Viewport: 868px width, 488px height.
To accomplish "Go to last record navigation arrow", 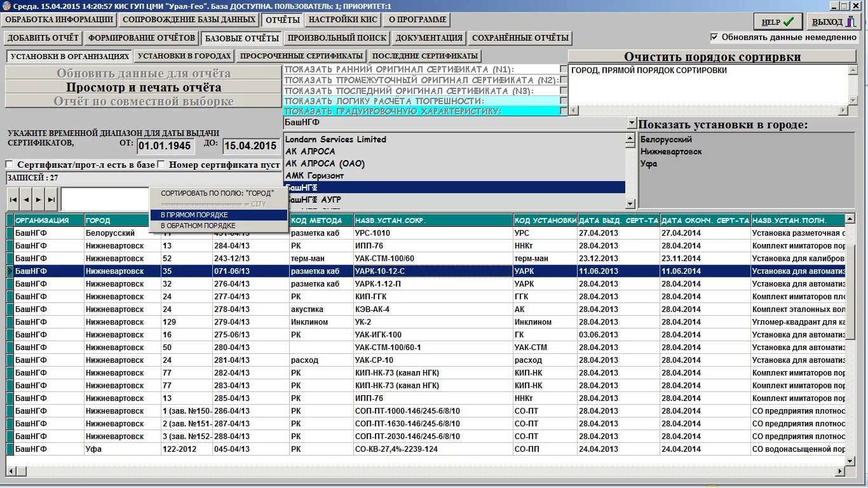I will pyautogui.click(x=51, y=200).
